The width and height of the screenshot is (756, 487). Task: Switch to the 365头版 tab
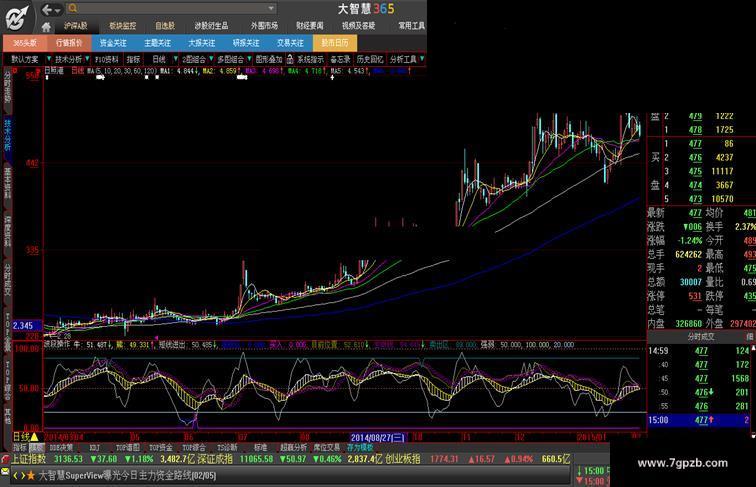pos(25,43)
